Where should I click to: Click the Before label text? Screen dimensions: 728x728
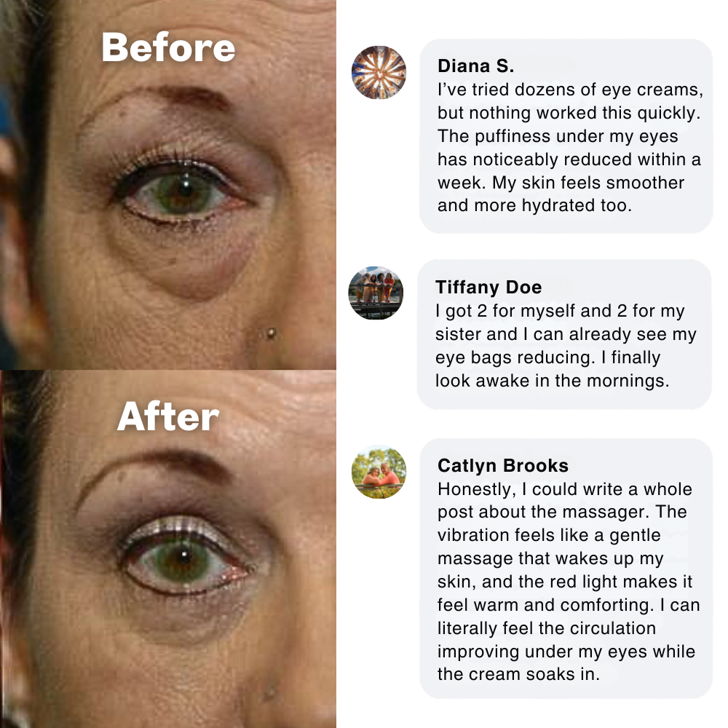(169, 47)
